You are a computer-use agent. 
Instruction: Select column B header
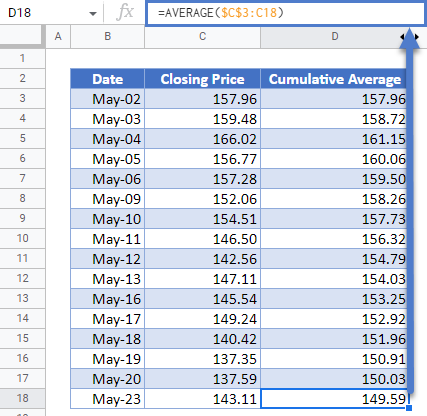(x=107, y=36)
